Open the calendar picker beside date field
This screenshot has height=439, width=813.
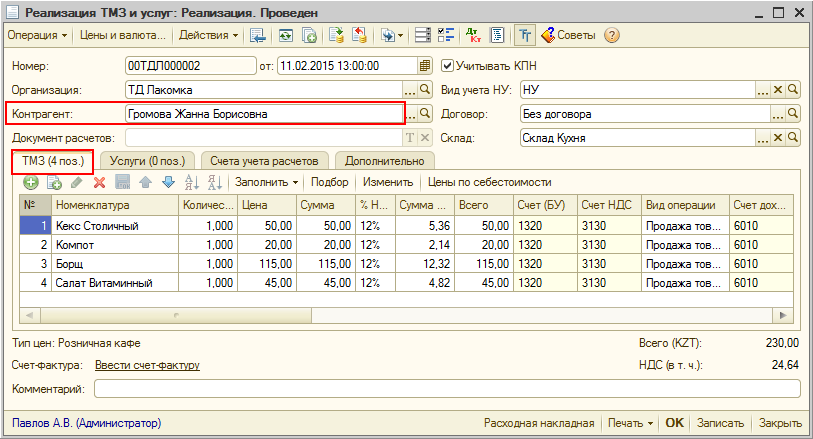tap(425, 66)
